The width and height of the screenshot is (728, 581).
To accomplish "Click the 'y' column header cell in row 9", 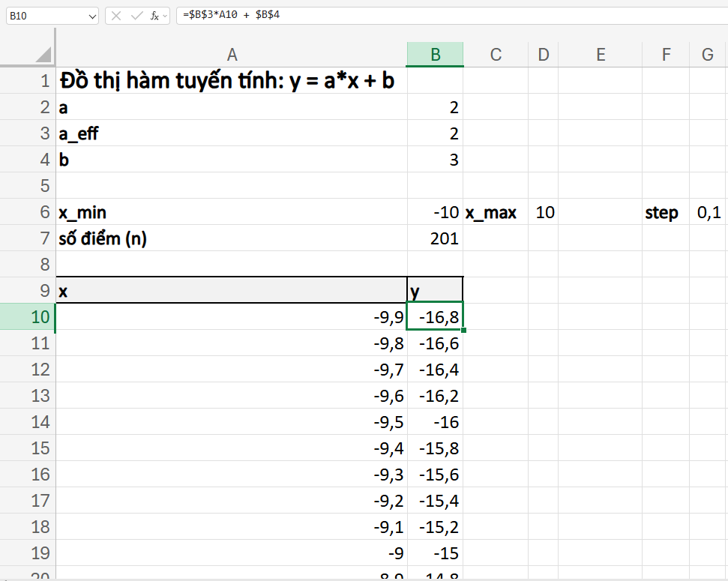I will tap(434, 291).
